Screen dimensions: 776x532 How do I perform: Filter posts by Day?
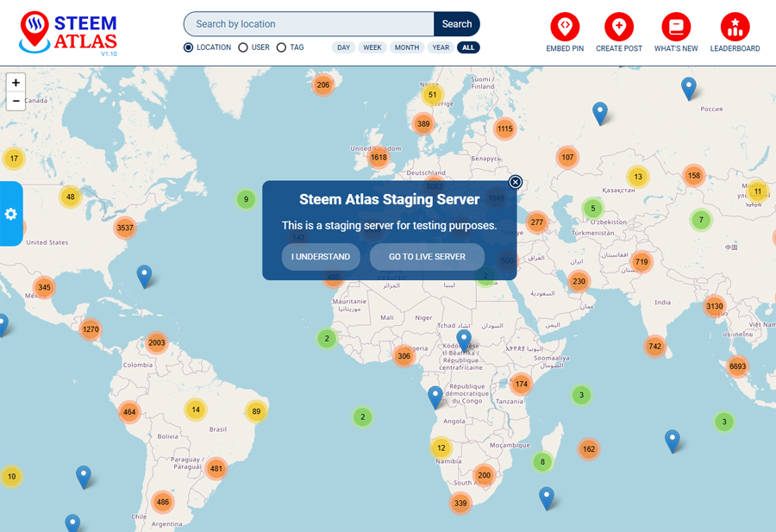343,47
